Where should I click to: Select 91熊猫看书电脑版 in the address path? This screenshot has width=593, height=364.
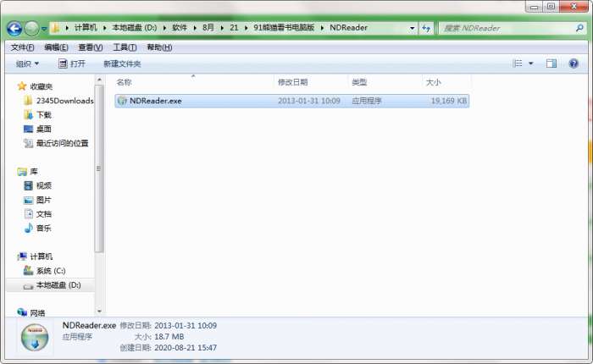tap(284, 28)
